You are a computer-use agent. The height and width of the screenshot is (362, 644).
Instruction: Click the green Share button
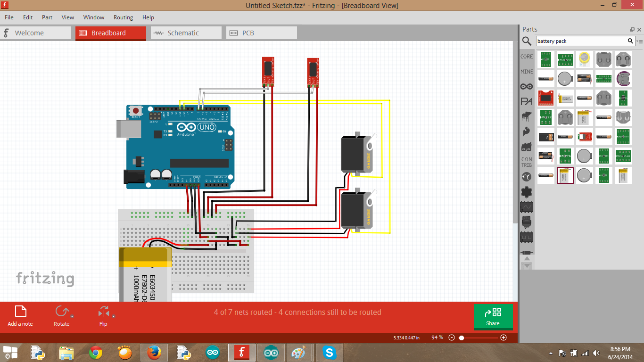pyautogui.click(x=493, y=317)
